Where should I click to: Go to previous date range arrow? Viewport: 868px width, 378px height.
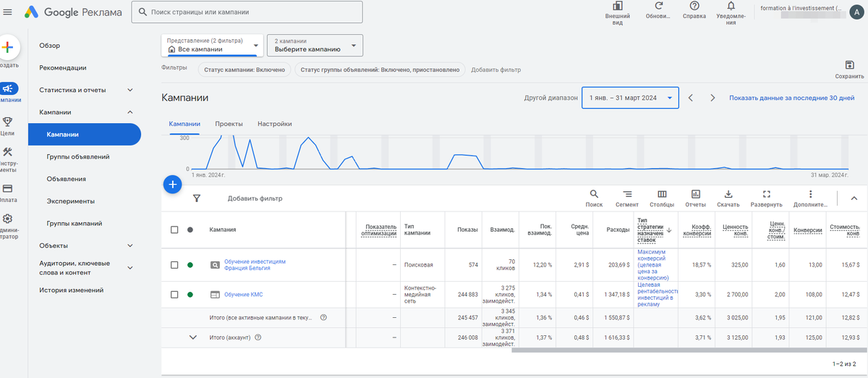pyautogui.click(x=691, y=98)
